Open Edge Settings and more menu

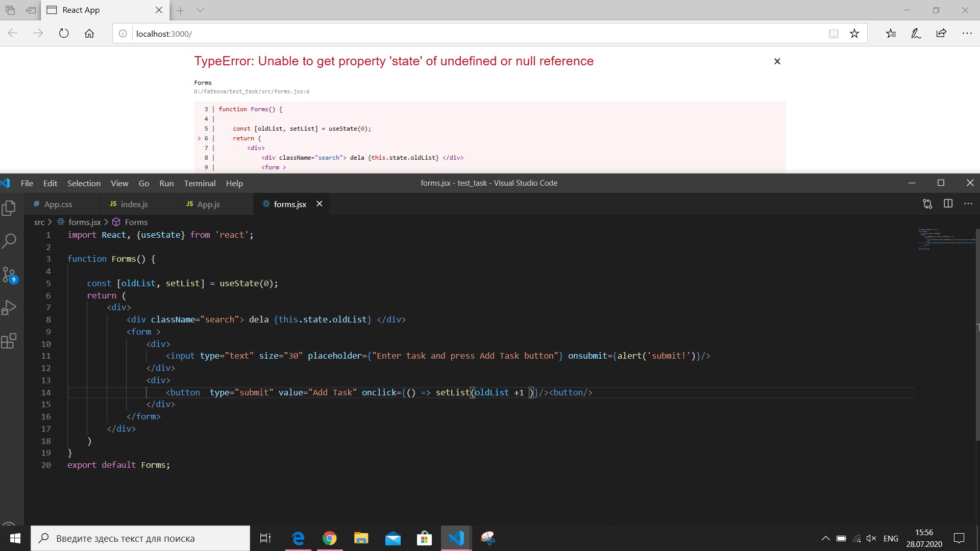[967, 34]
